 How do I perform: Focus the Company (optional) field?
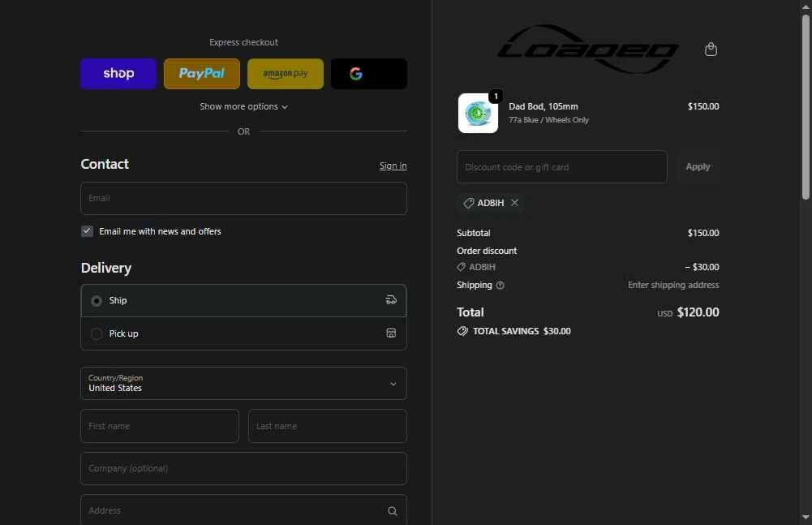point(243,468)
